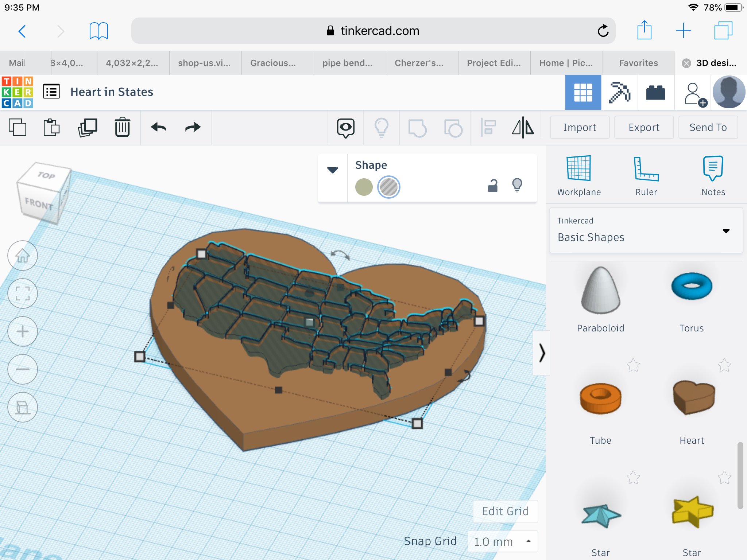The image size is (747, 560).
Task: Open the Basic Shapes dropdown
Action: 646,230
